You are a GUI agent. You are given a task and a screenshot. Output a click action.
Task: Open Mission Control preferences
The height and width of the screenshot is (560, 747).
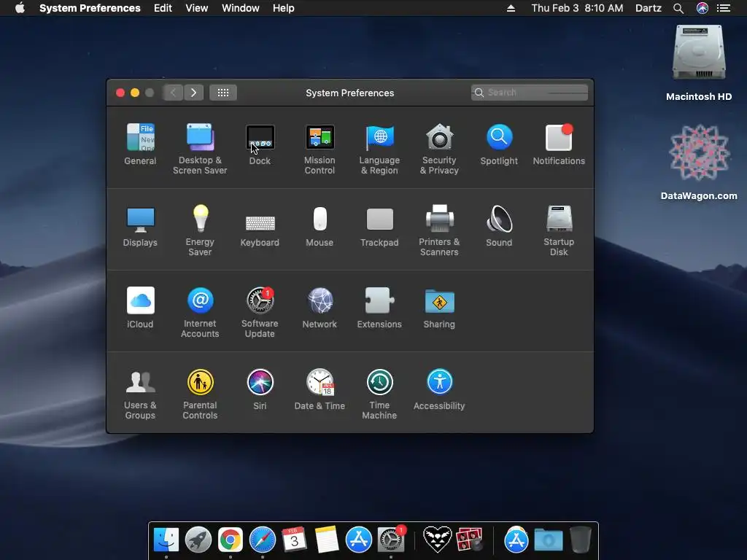pos(320,149)
